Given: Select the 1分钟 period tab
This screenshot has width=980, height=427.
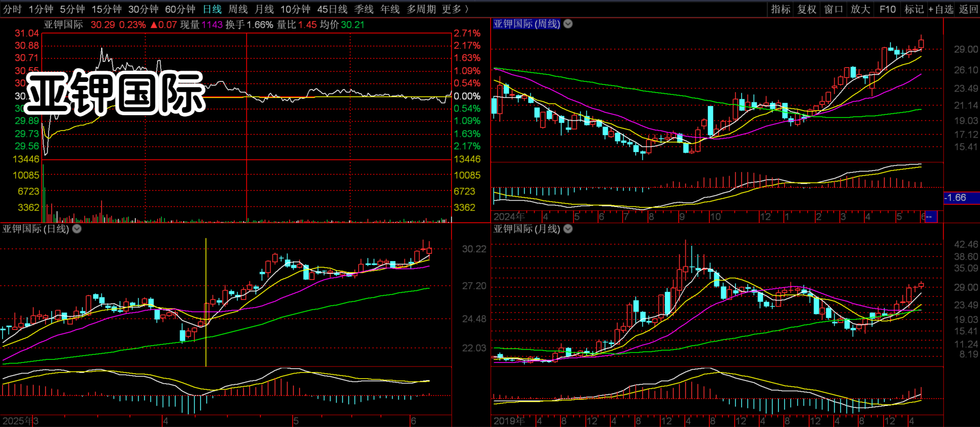Looking at the screenshot, I should 41,9.
